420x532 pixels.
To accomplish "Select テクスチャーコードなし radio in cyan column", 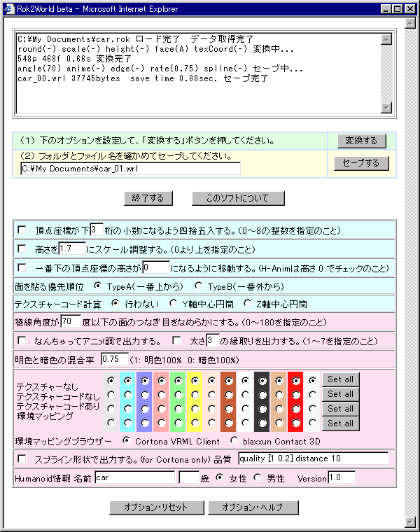I will (x=128, y=395).
